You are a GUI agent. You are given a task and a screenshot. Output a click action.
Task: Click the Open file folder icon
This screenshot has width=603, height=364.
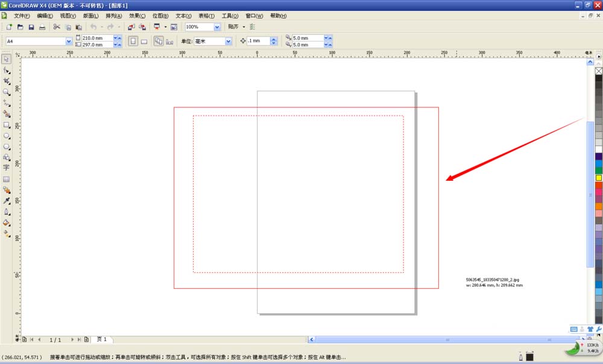click(x=21, y=27)
